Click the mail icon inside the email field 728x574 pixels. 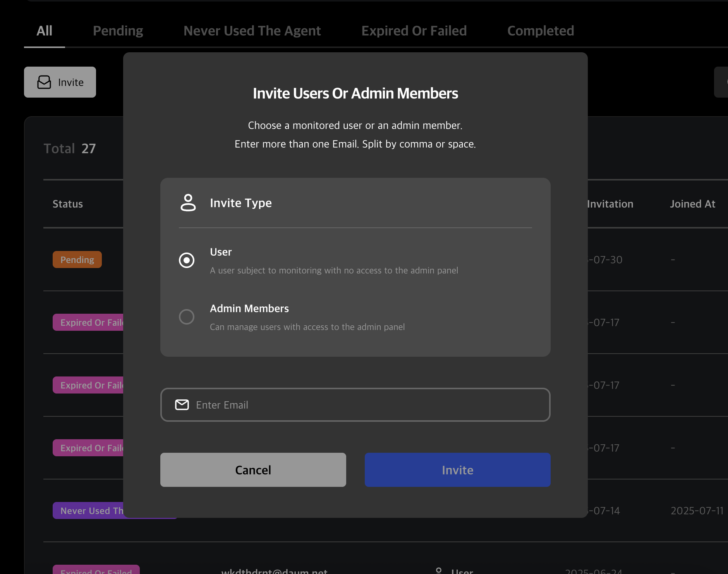[x=182, y=405]
